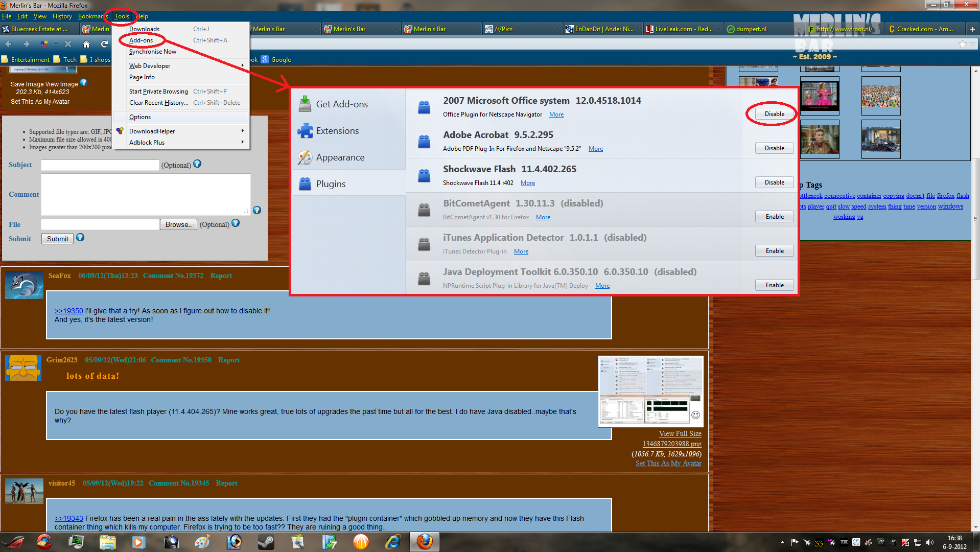This screenshot has height=552, width=980.
Task: Open the home page icon
Action: pos(86,44)
